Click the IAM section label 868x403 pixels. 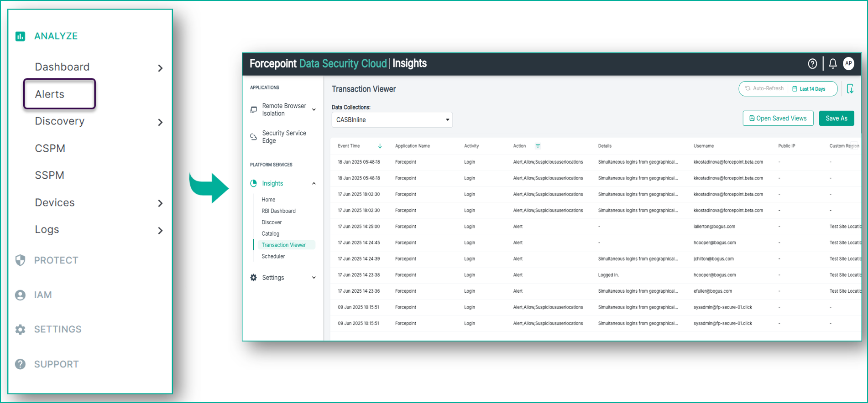(43, 295)
